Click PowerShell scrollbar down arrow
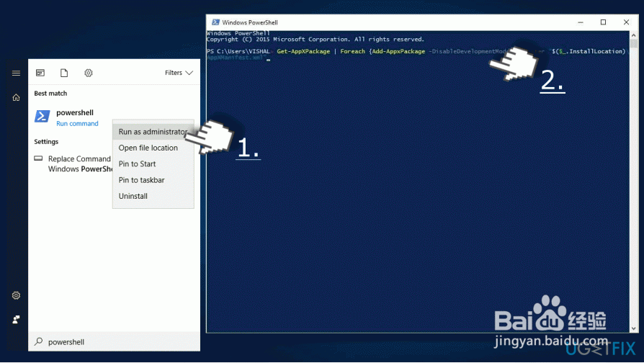Viewport: 644px width, 363px height. coord(633,328)
